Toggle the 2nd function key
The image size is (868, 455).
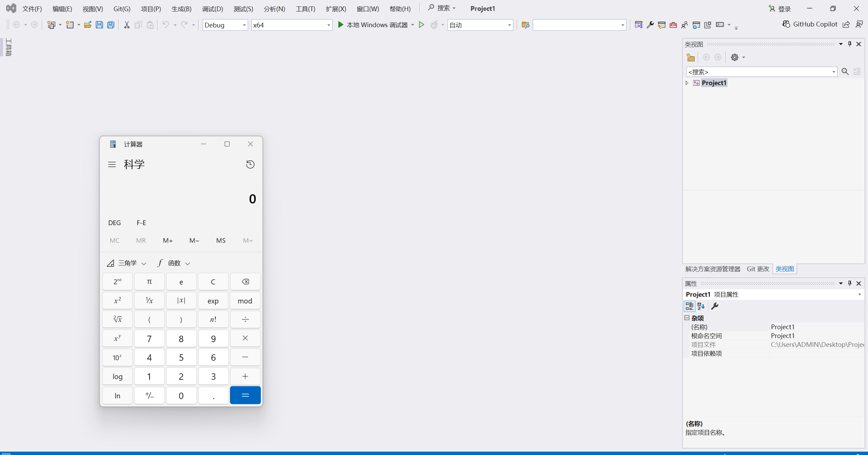[x=117, y=282]
